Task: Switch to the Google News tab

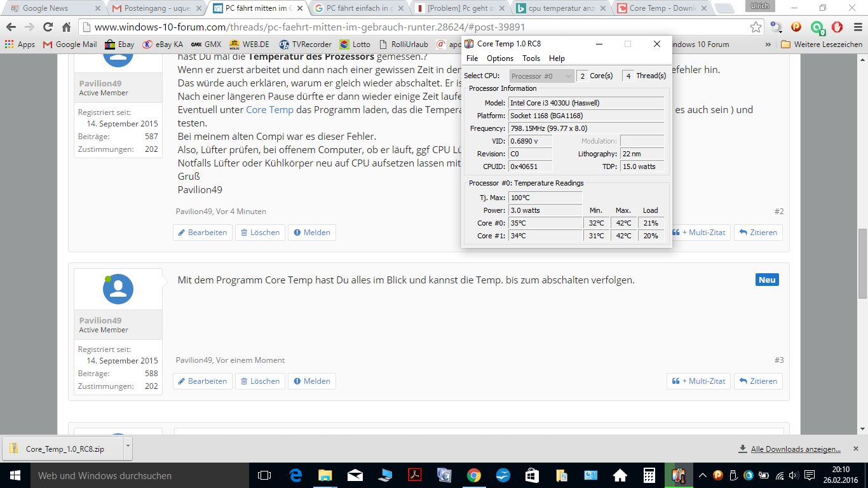Action: 53,8
